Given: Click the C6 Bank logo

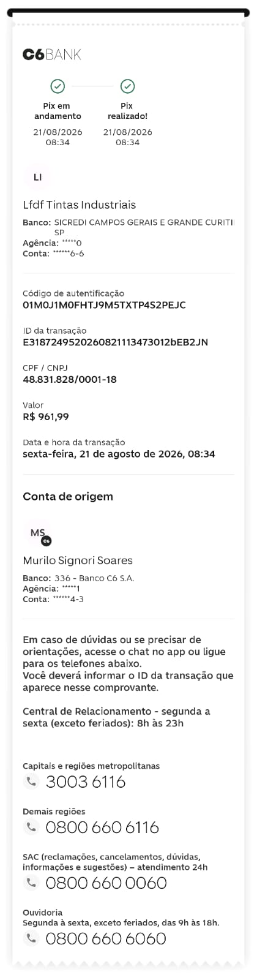Looking at the screenshot, I should 52,55.
